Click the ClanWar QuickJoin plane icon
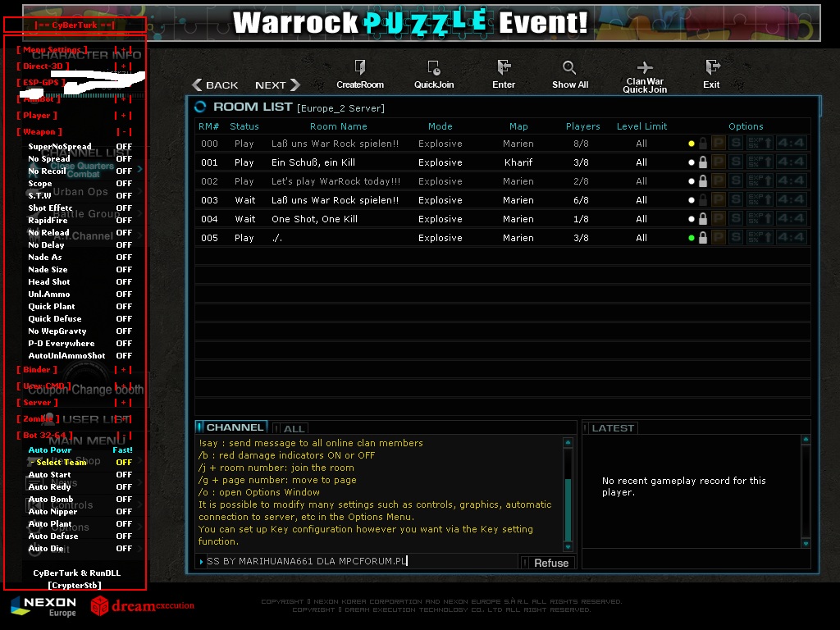The width and height of the screenshot is (840, 630). coord(645,67)
